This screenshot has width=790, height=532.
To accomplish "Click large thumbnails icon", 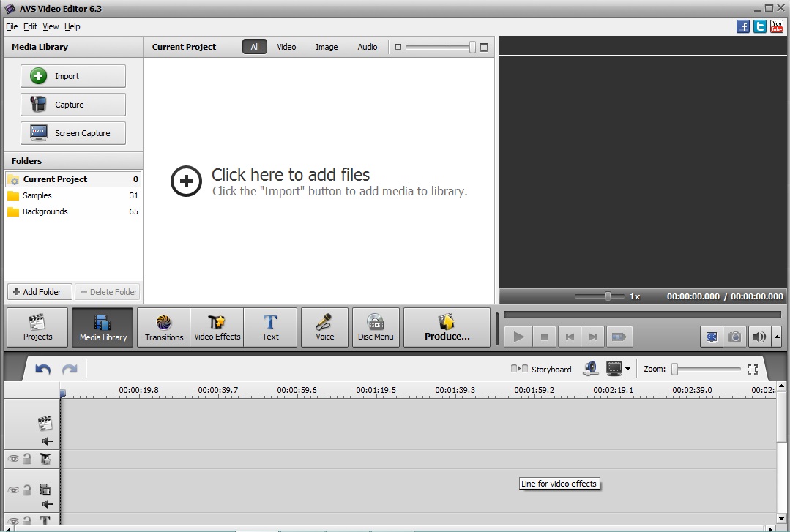I will (484, 48).
